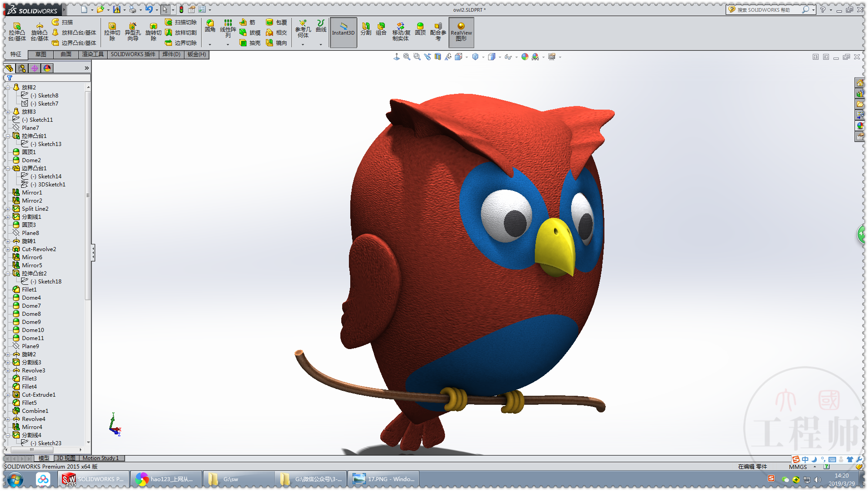Open the Motion Study 1 tab
The image size is (868, 491).
pos(101,458)
